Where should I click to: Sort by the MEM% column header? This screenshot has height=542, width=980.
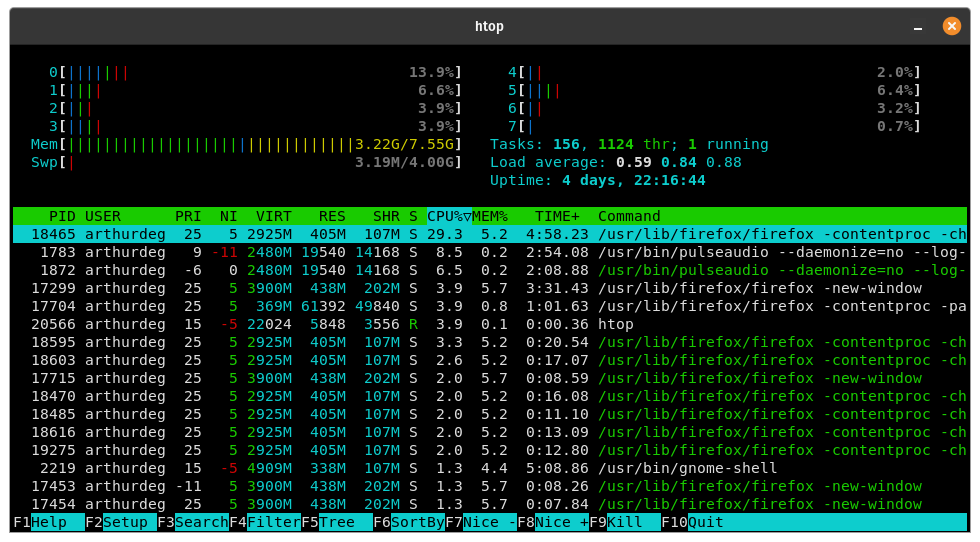490,216
